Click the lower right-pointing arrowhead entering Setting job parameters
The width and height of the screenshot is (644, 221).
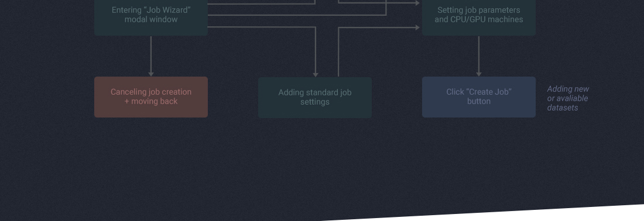(417, 27)
